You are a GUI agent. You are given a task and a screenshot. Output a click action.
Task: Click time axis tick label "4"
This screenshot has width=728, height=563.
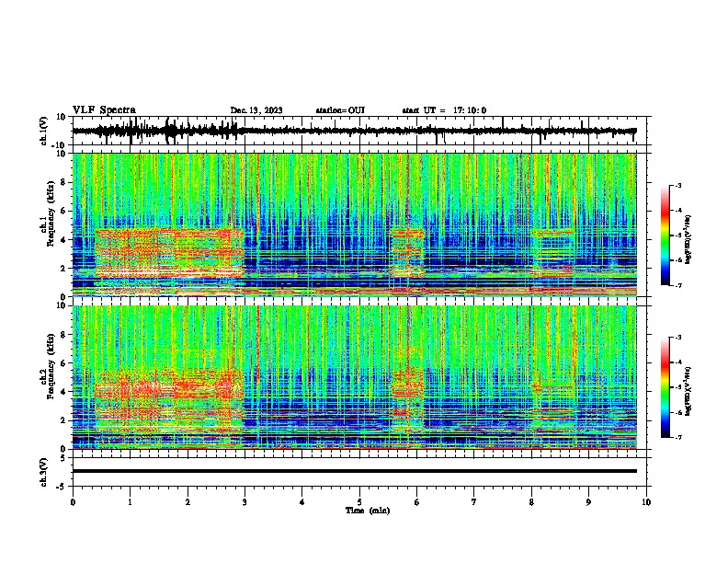tap(302, 502)
